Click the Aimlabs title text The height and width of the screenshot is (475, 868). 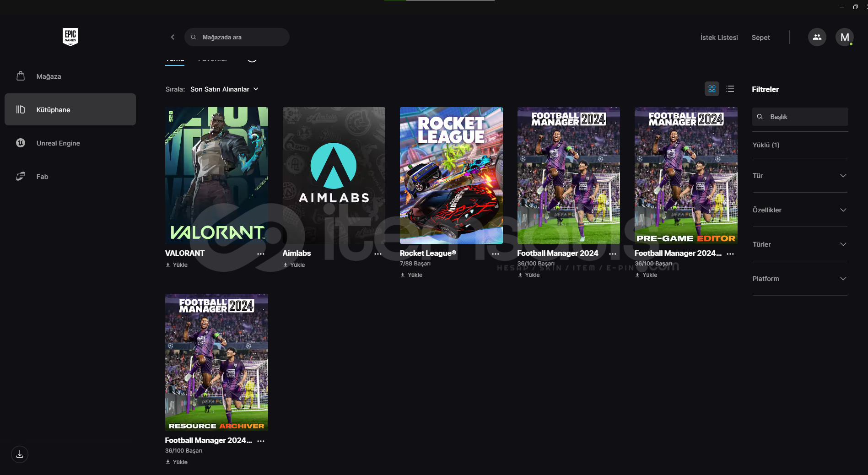pos(297,253)
